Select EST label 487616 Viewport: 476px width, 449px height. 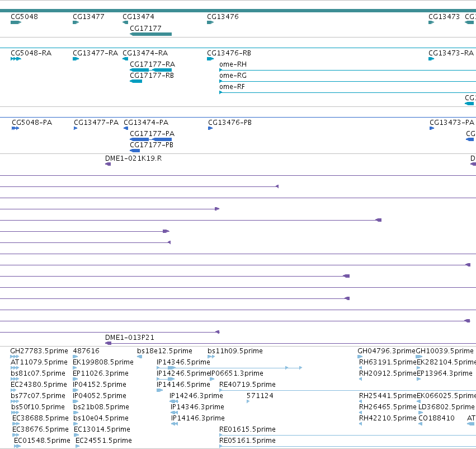[86, 351]
